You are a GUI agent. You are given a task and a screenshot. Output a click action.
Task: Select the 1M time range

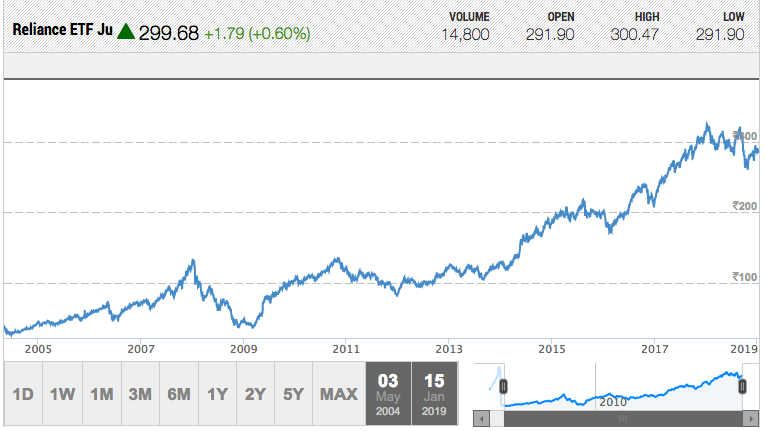point(102,393)
